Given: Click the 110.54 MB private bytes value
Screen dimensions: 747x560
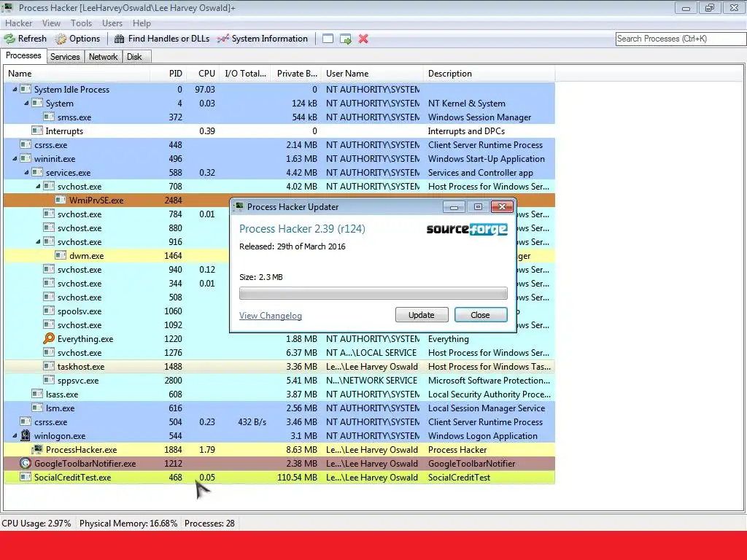Looking at the screenshot, I should coord(297,477).
